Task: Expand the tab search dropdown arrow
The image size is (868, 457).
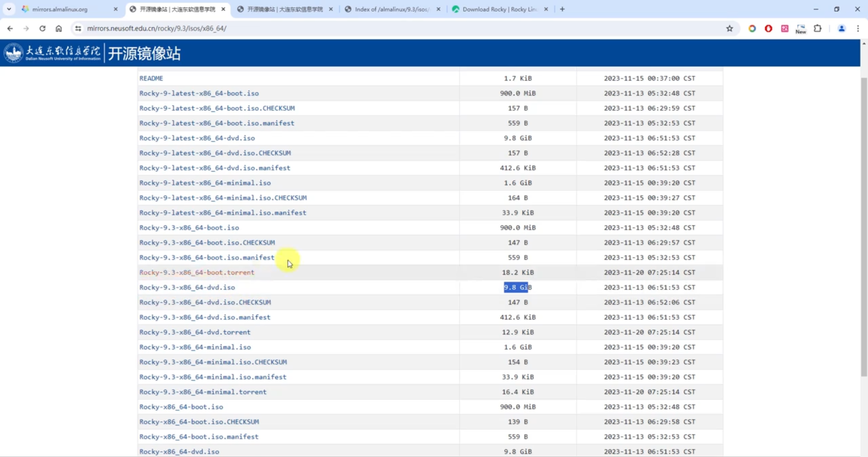Action: pyautogui.click(x=9, y=9)
